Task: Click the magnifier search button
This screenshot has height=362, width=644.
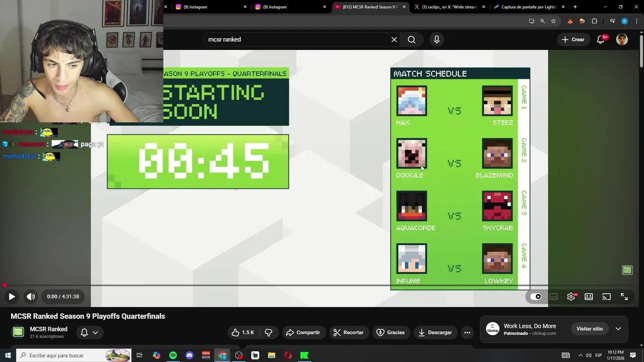Action: click(x=412, y=40)
